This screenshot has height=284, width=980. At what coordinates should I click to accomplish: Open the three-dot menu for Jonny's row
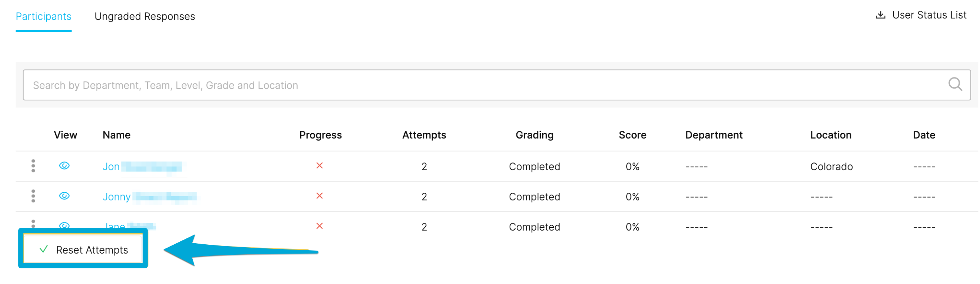(x=33, y=196)
